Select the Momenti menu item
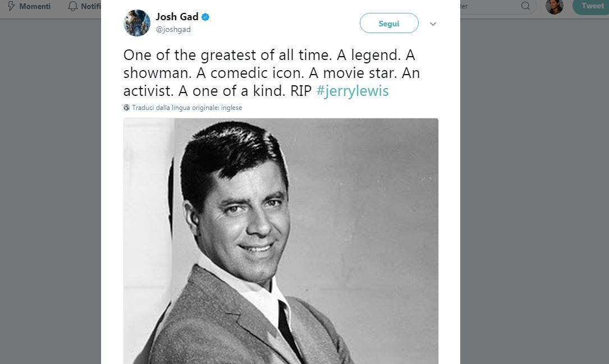 click(34, 6)
